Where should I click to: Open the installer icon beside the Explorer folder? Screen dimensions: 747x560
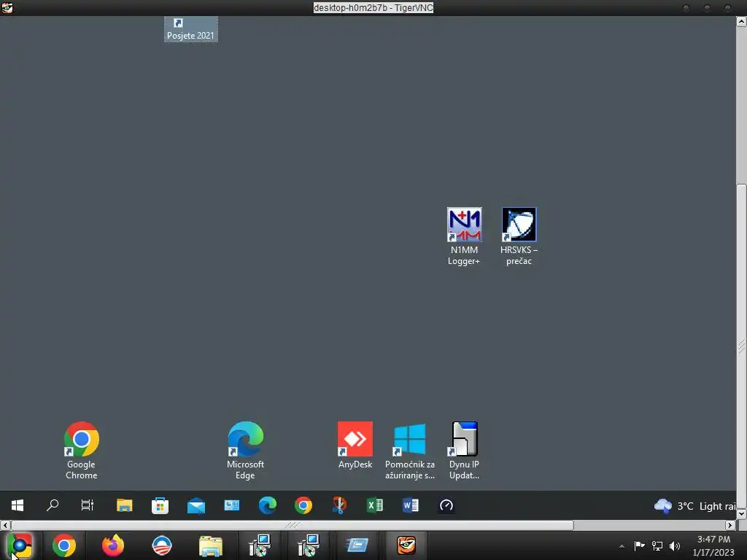tap(260, 545)
